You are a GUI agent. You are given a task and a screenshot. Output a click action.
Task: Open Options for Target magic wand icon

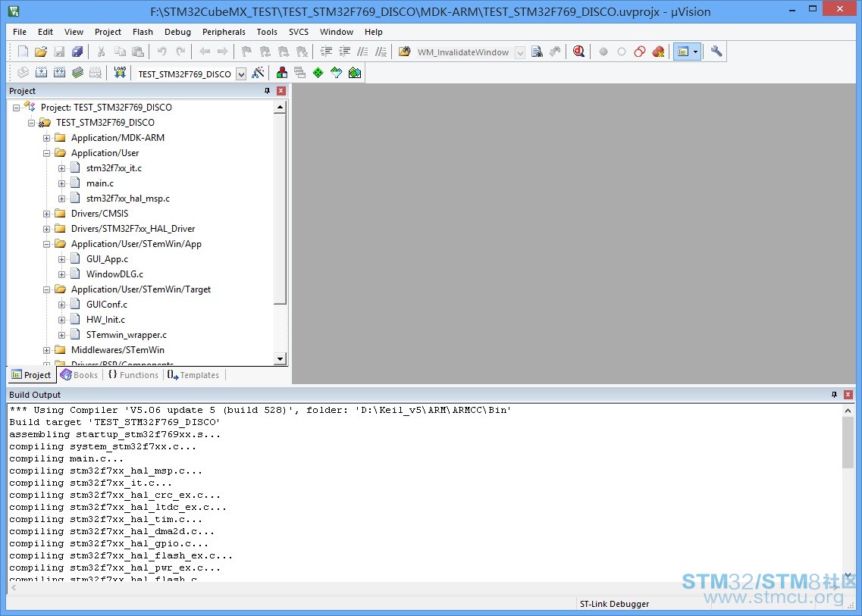(258, 73)
